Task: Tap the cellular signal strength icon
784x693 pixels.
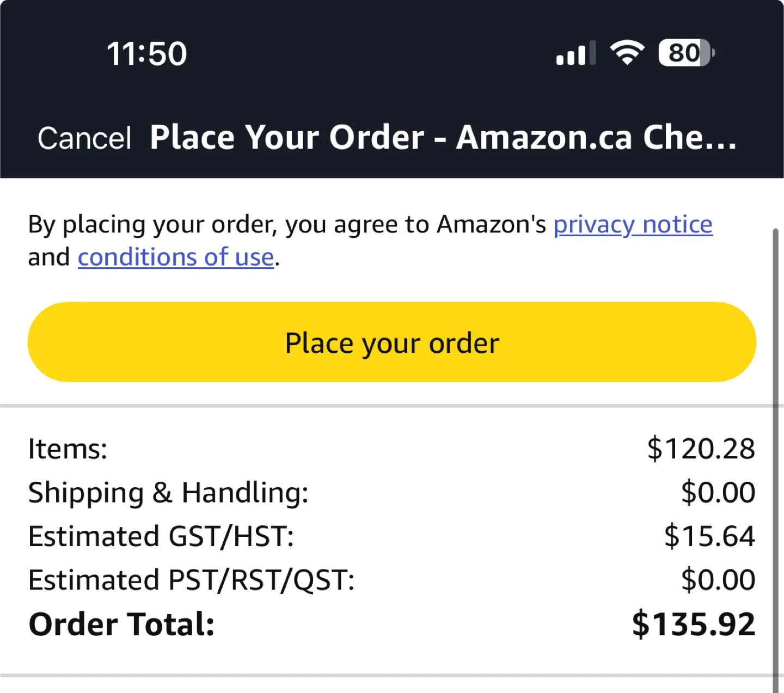Action: point(575,53)
